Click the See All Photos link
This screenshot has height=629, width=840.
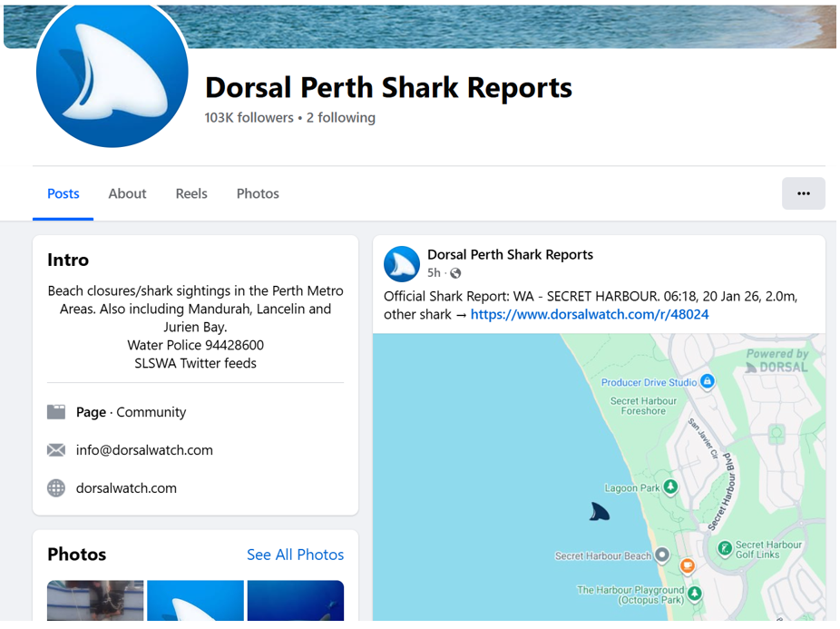(295, 555)
